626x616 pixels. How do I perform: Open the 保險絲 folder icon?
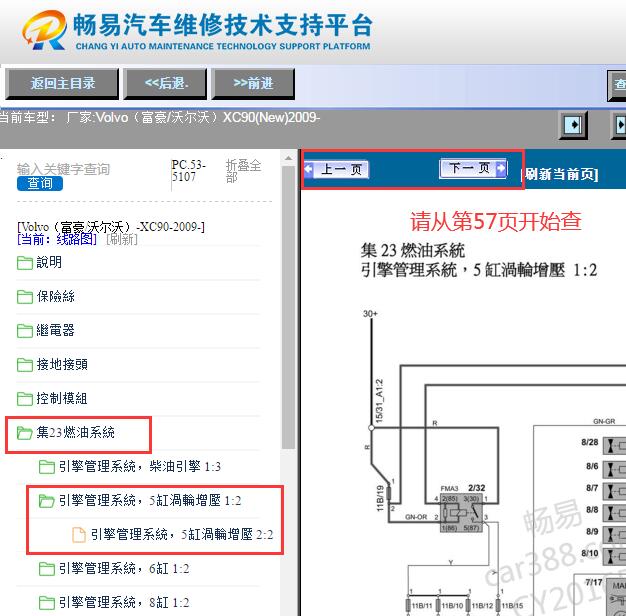click(25, 297)
